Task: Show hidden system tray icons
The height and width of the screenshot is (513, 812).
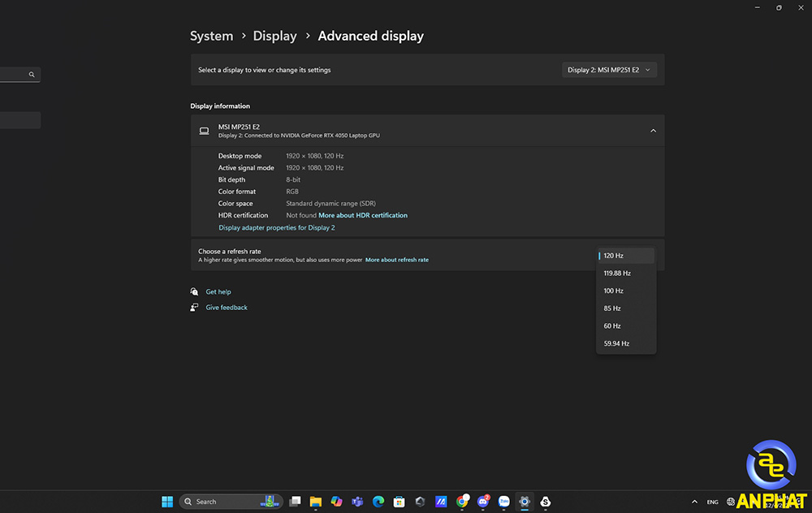Action: coord(694,502)
